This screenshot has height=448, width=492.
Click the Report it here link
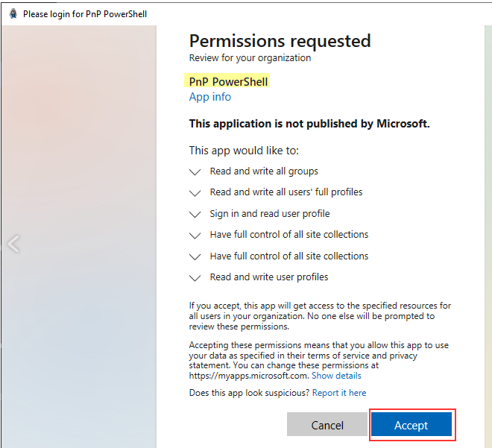[339, 393]
